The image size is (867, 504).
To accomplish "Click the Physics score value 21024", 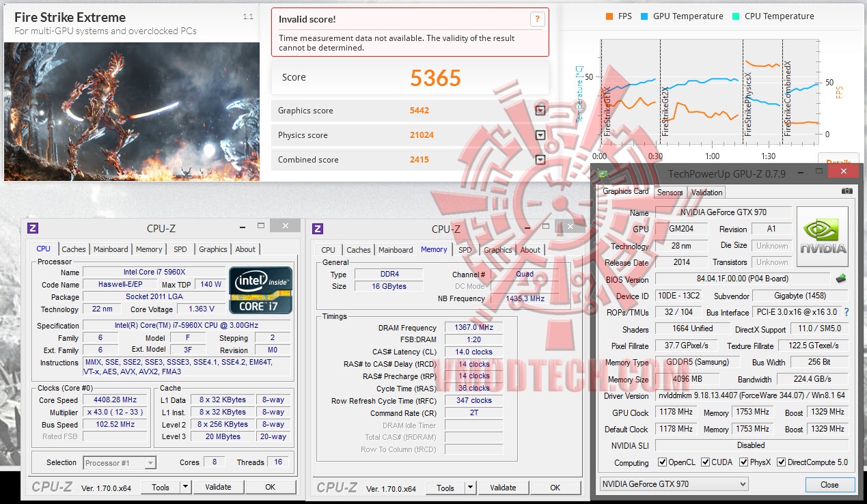I will pos(422,135).
